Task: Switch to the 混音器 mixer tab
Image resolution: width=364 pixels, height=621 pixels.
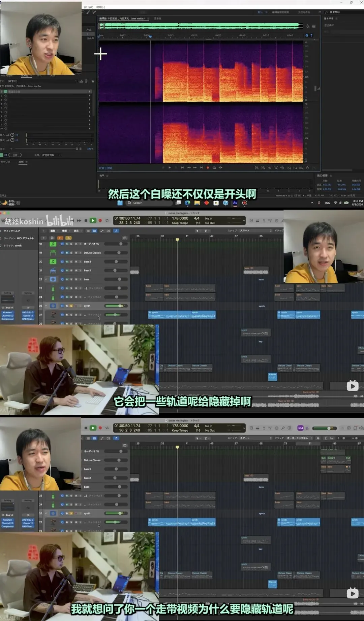Action: point(157,19)
